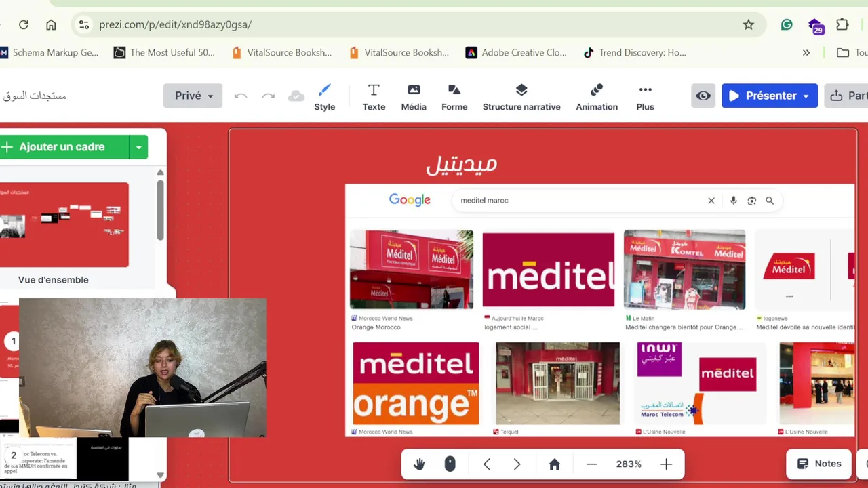This screenshot has width=868, height=488.
Task: Open the Style menu
Action: click(325, 97)
